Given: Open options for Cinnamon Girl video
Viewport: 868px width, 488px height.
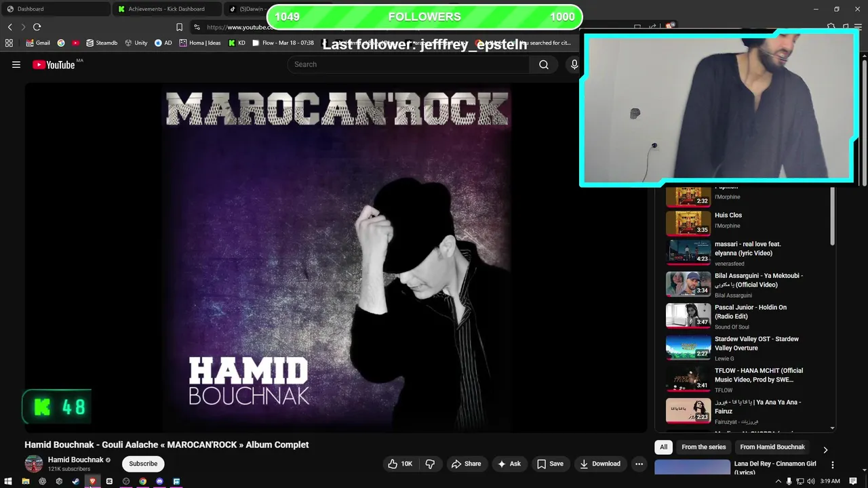Looking at the screenshot, I should pyautogui.click(x=833, y=465).
